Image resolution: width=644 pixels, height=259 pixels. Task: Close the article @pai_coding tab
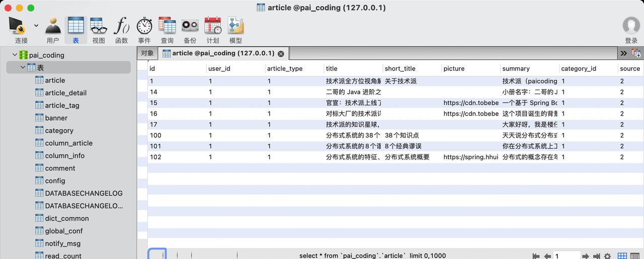tap(281, 53)
